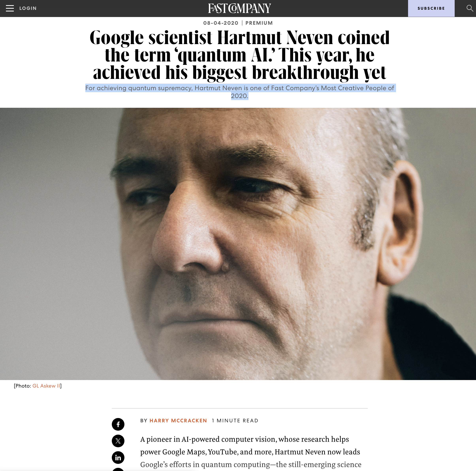
Task: Share article on Facebook
Action: tap(118, 424)
